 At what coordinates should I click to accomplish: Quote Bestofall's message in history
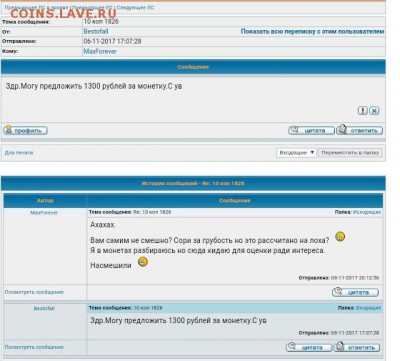(x=309, y=347)
